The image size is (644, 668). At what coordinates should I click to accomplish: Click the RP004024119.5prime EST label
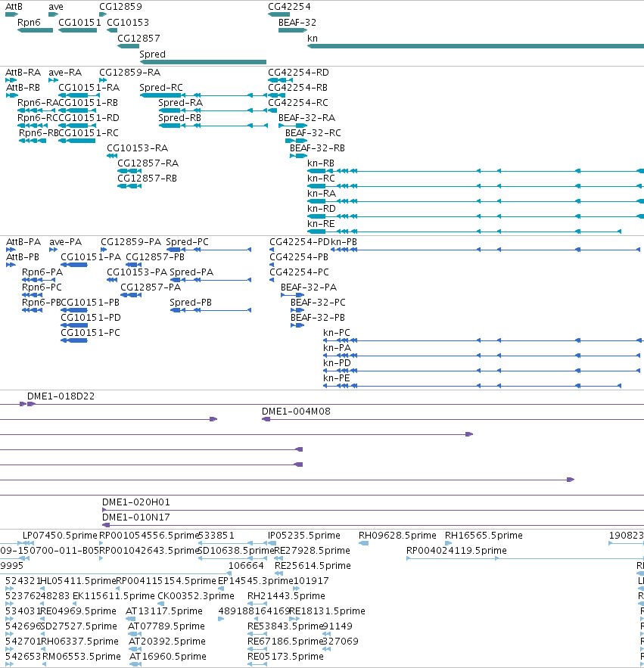pos(456,551)
